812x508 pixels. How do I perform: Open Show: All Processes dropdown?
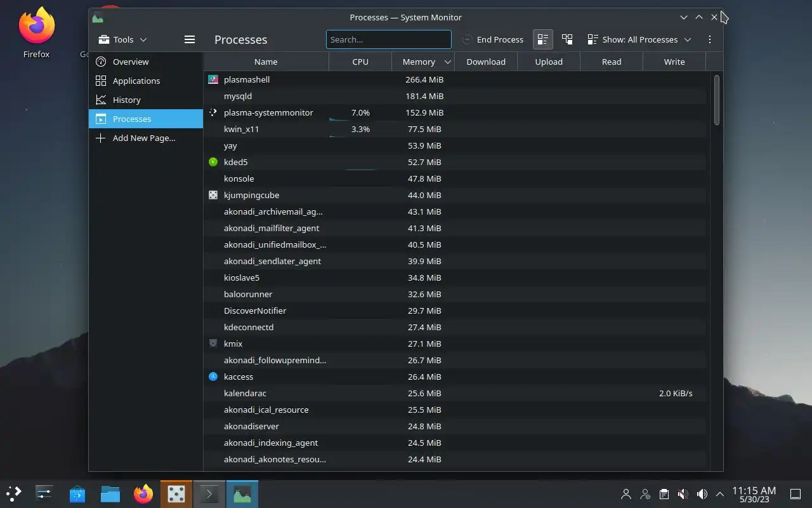tap(639, 39)
